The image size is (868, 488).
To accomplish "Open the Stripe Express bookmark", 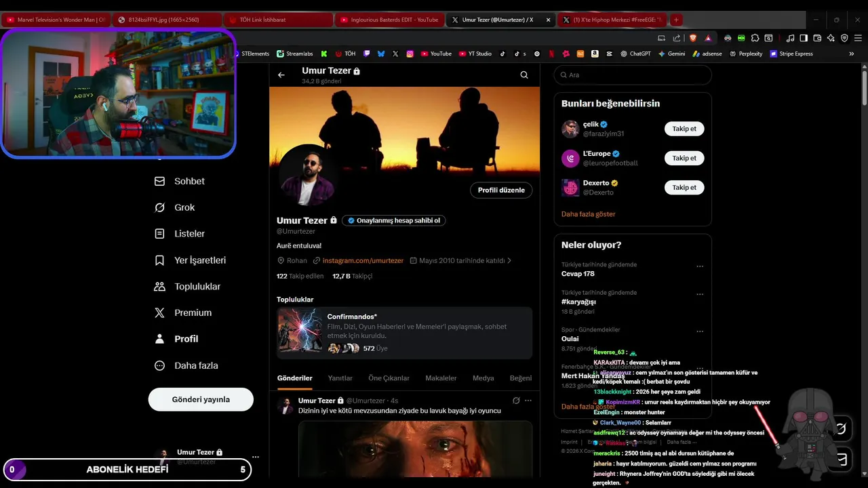I will point(791,54).
